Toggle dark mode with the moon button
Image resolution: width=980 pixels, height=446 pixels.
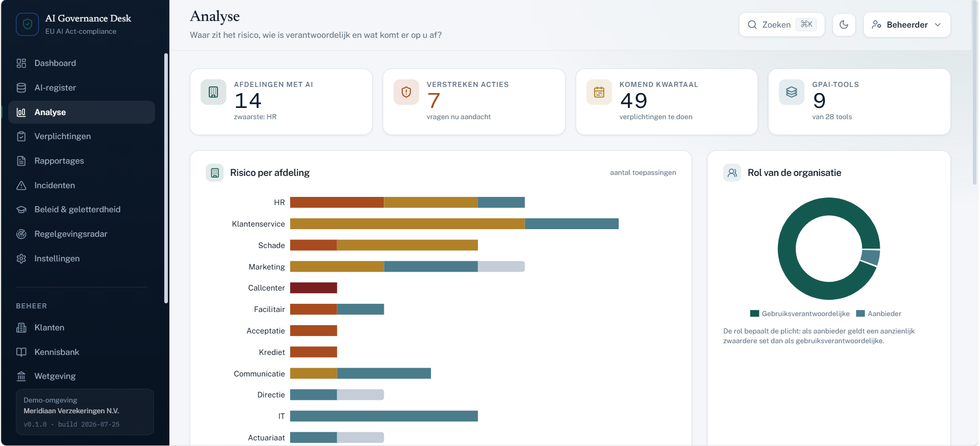click(x=844, y=25)
